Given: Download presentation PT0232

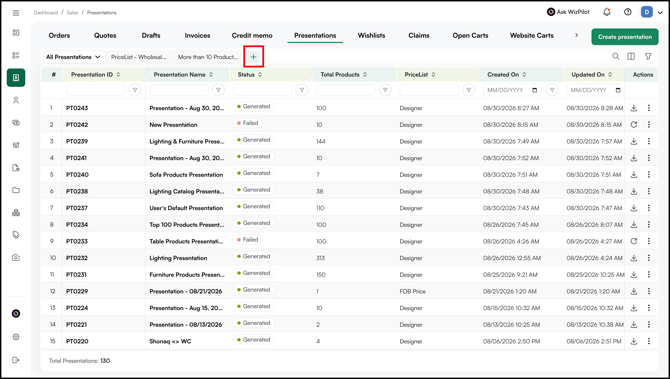Looking at the screenshot, I should coord(634,258).
